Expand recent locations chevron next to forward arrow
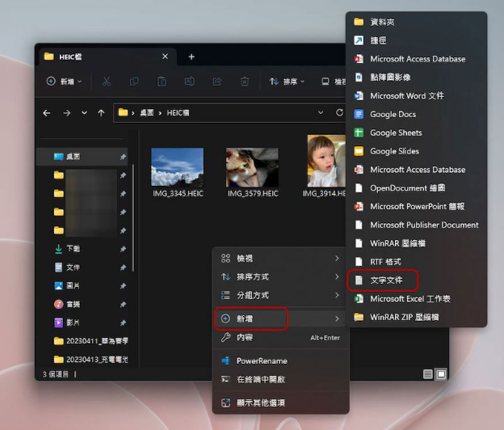Viewport: 504px width, 430px height. (83, 112)
